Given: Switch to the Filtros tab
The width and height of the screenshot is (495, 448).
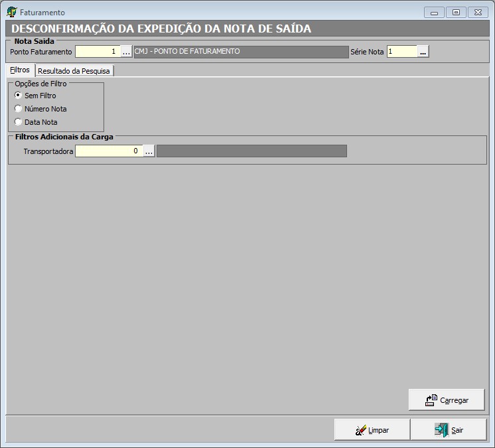Looking at the screenshot, I should (20, 70).
